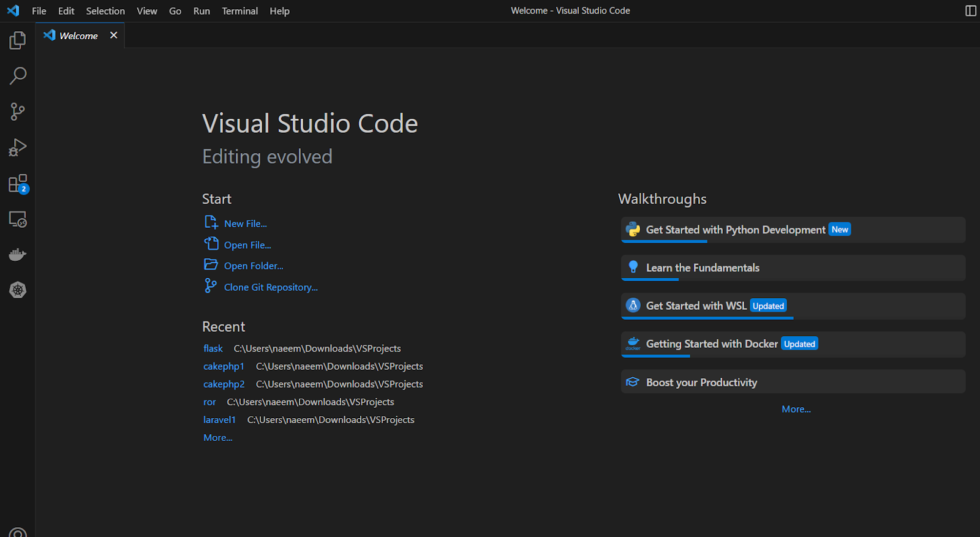Click the graduation cap icon for Boost your Productivity
The height and width of the screenshot is (537, 980).
(x=633, y=382)
